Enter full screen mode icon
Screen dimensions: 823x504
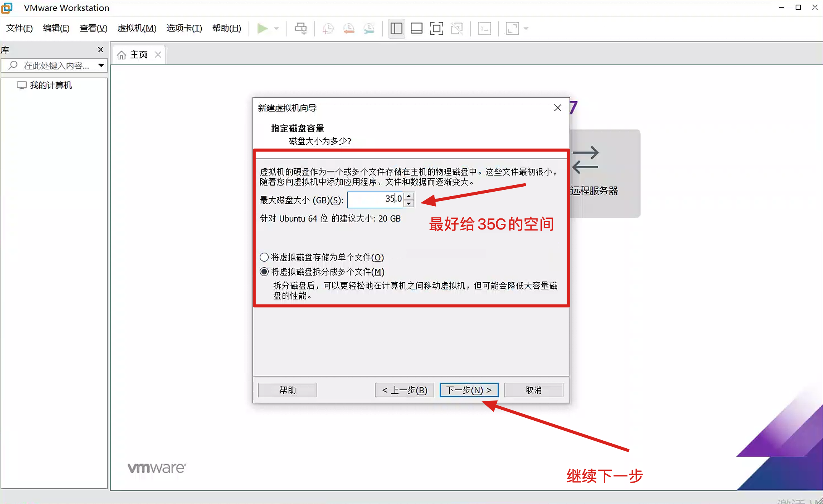pos(436,28)
